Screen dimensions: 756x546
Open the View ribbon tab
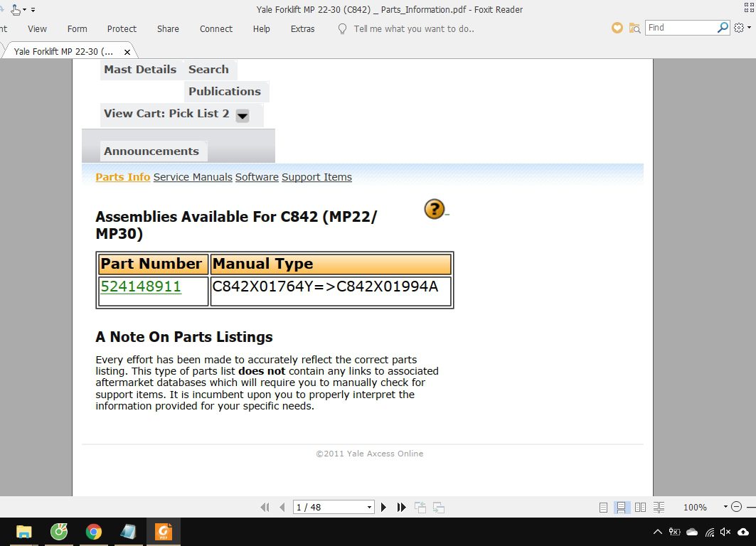click(x=37, y=29)
